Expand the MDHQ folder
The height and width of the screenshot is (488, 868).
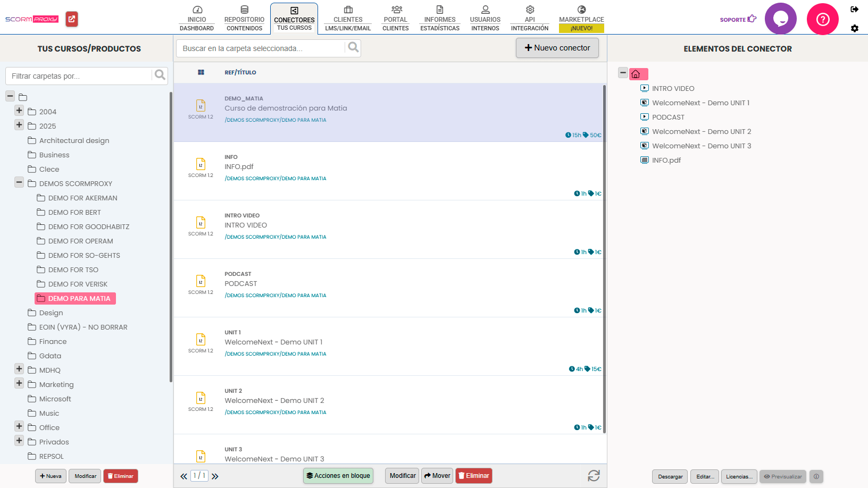(19, 369)
